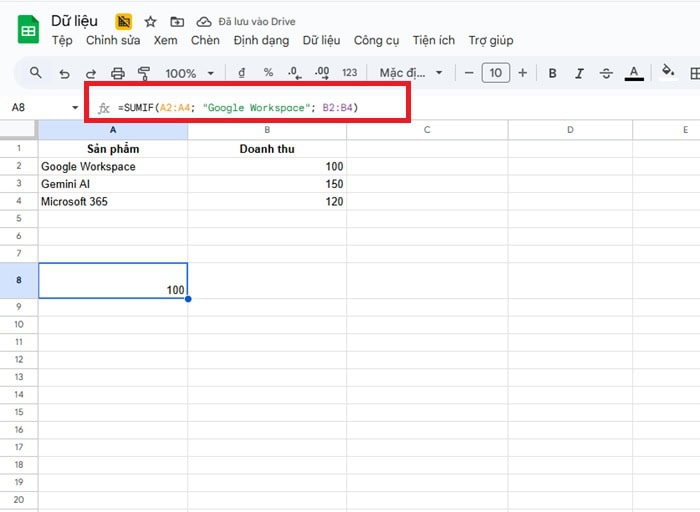The image size is (700, 512).
Task: Open the Định dạng menu
Action: (261, 41)
